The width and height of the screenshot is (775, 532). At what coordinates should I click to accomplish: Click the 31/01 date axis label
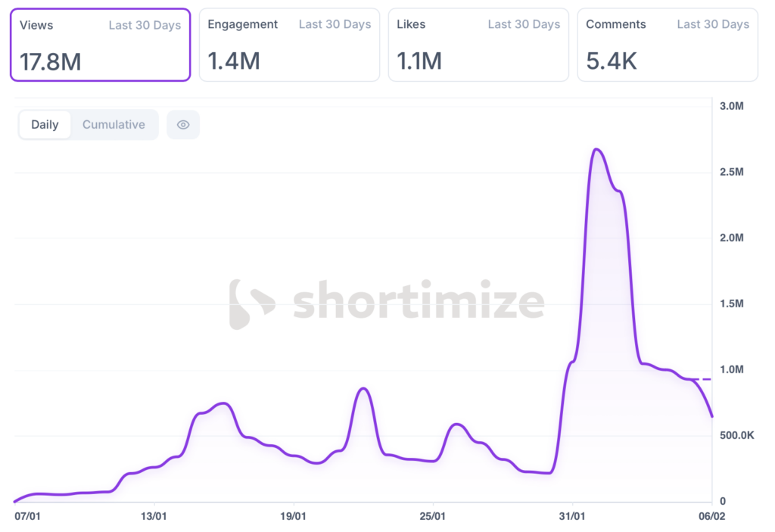tap(572, 516)
